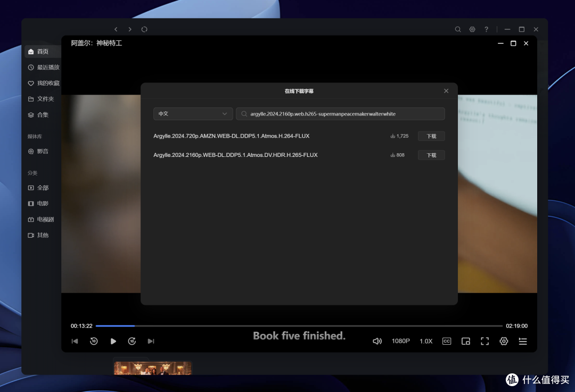This screenshot has height=392, width=575.
Task: Minimize the video player window
Action: coord(500,43)
